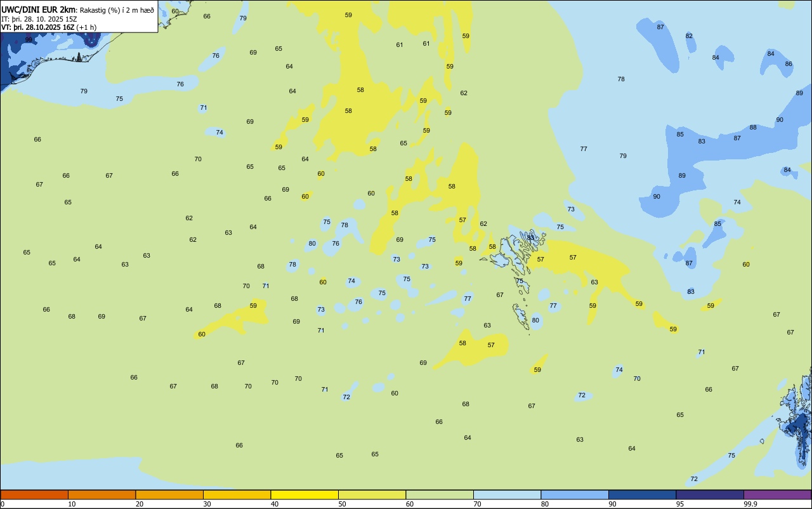
Task: Click the 70–80 pale blue legend swatch
Action: [507, 494]
